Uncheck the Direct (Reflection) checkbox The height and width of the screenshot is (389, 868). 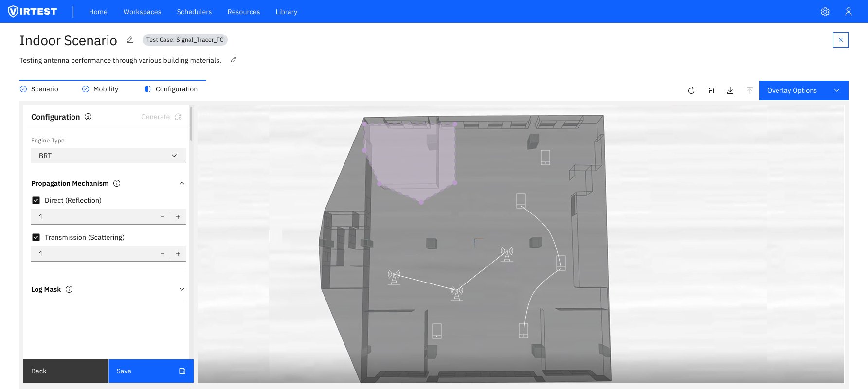pyautogui.click(x=36, y=200)
